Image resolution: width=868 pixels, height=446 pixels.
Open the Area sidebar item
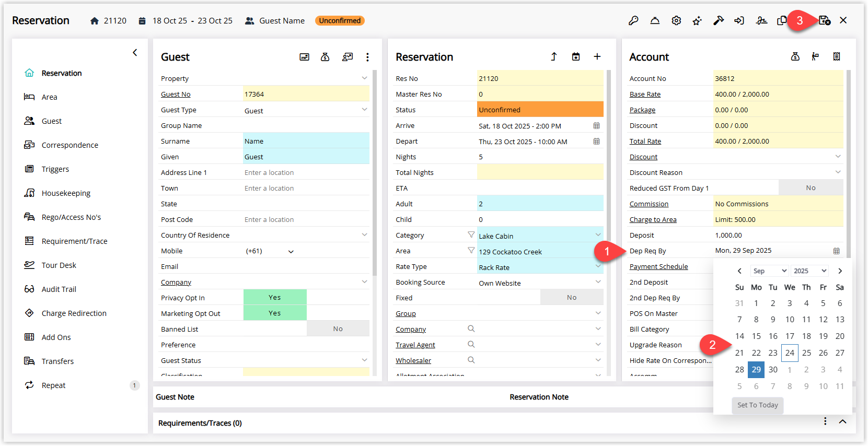tap(50, 97)
